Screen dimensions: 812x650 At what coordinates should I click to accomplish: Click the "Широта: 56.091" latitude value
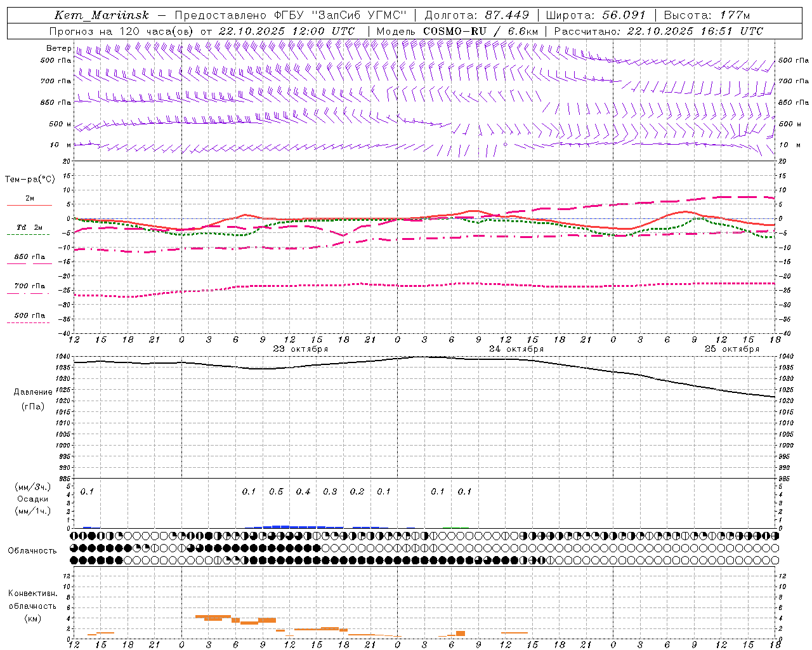(596, 15)
